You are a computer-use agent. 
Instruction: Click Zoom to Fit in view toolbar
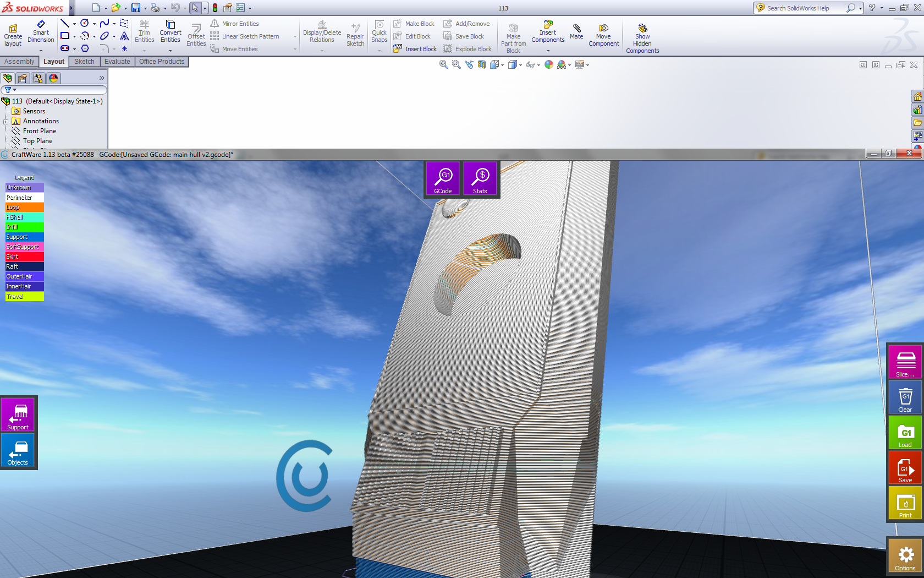tap(443, 65)
